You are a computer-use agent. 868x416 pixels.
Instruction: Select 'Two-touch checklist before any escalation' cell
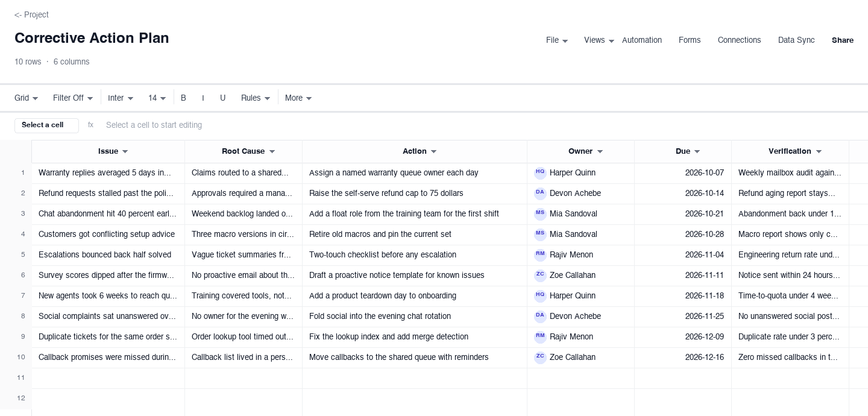pyautogui.click(x=415, y=255)
